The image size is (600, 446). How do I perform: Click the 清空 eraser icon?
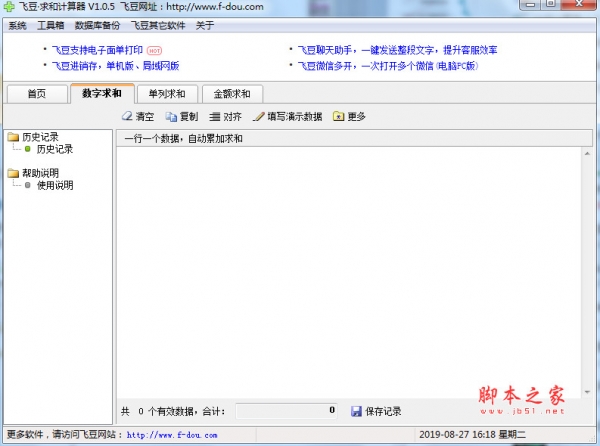click(127, 116)
